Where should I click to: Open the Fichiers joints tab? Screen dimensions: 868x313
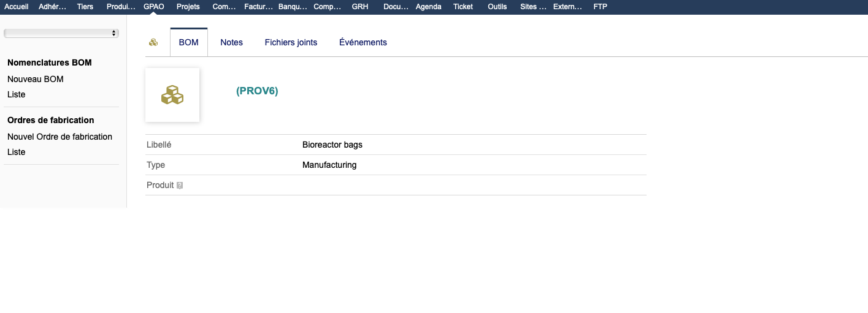click(291, 42)
